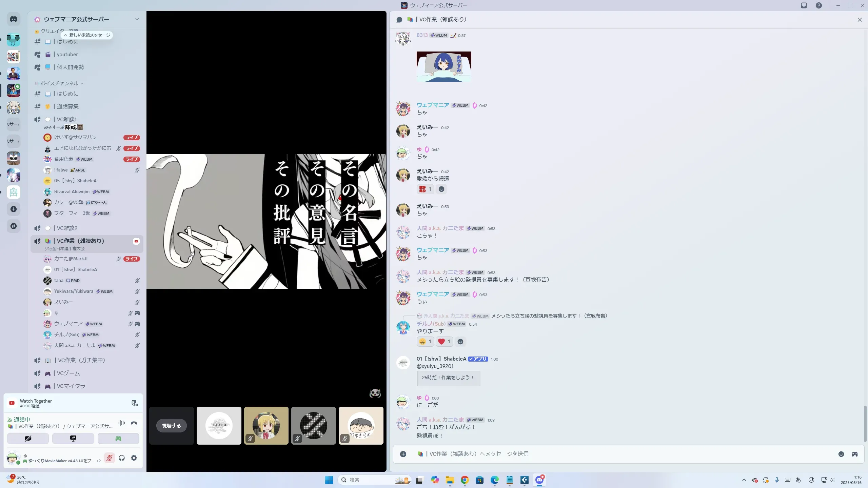The width and height of the screenshot is (868, 488).
Task: Open the help question mark icon
Action: (x=819, y=5)
